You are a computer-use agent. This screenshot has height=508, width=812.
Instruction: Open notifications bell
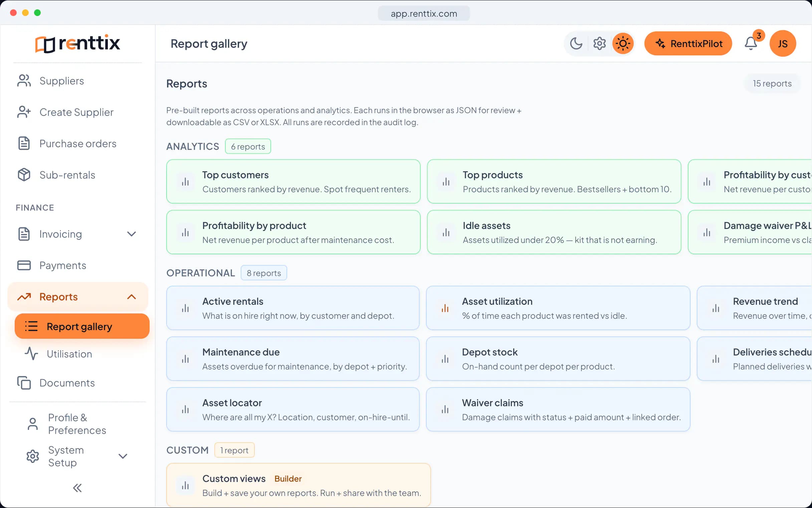tap(751, 43)
